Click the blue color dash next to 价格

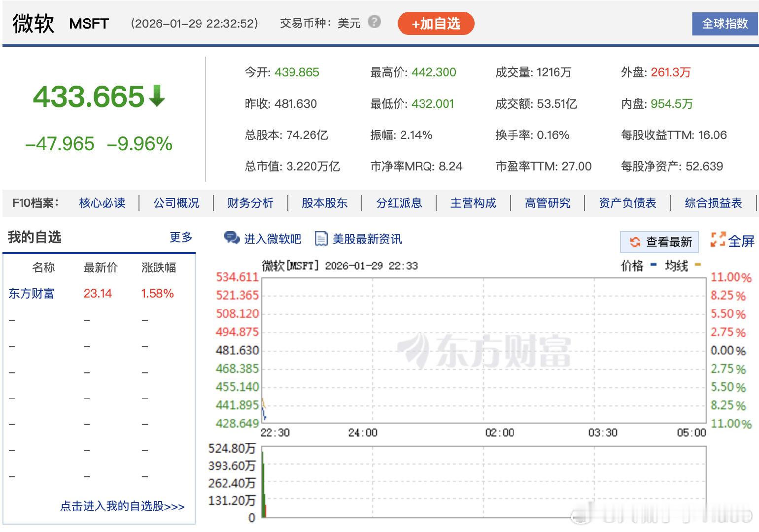tap(654, 265)
